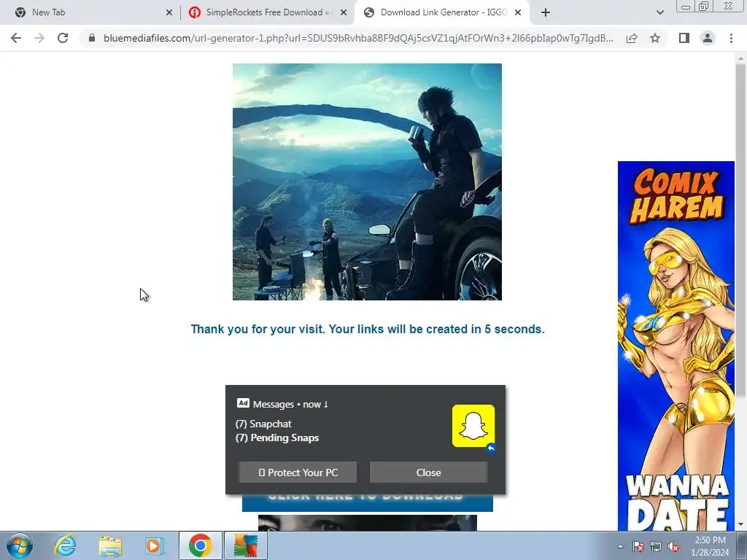The width and height of the screenshot is (747, 560).
Task: Click the thumbnail image below download button
Action: (x=368, y=522)
